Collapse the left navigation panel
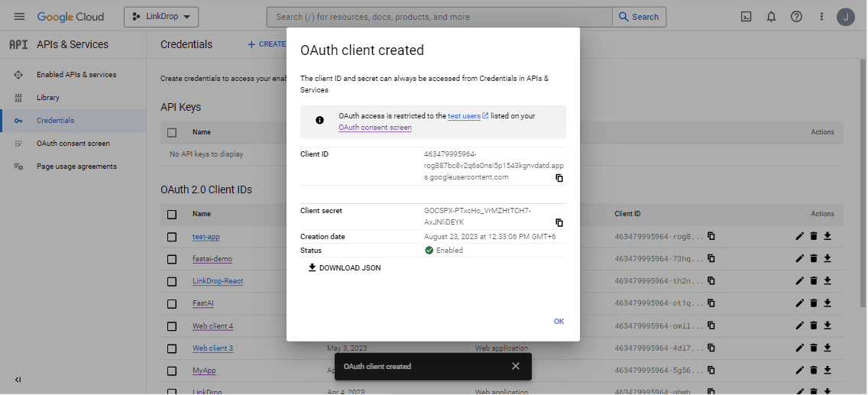Image resolution: width=868 pixels, height=395 pixels. pos(18,380)
